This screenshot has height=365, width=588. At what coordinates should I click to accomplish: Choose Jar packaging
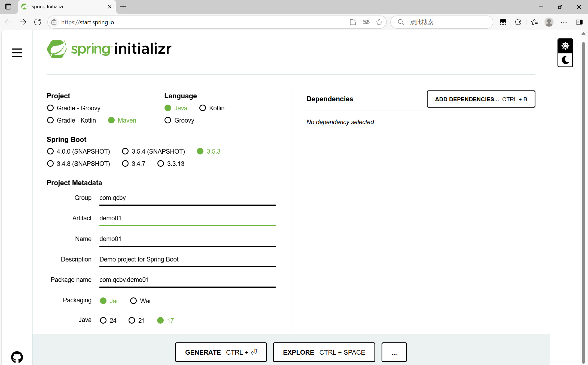tap(109, 301)
